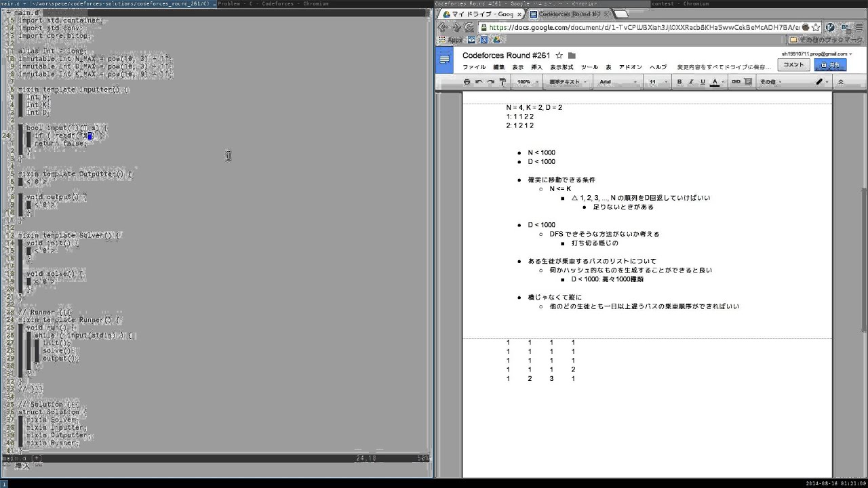868x488 pixels.
Task: Open the 挿入 menu
Action: (x=536, y=67)
